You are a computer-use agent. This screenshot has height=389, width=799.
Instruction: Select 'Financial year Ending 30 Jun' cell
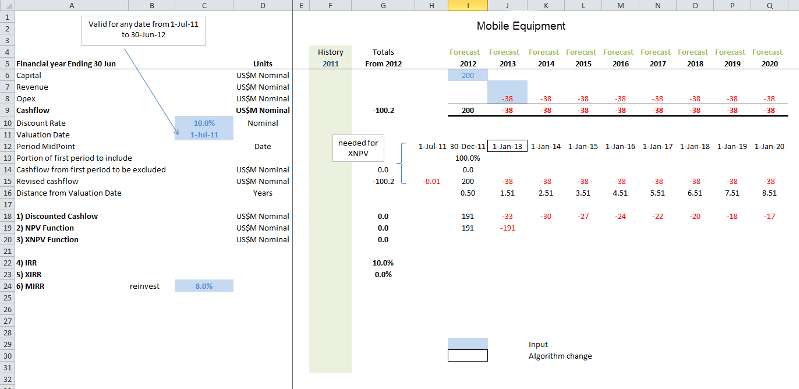click(66, 64)
